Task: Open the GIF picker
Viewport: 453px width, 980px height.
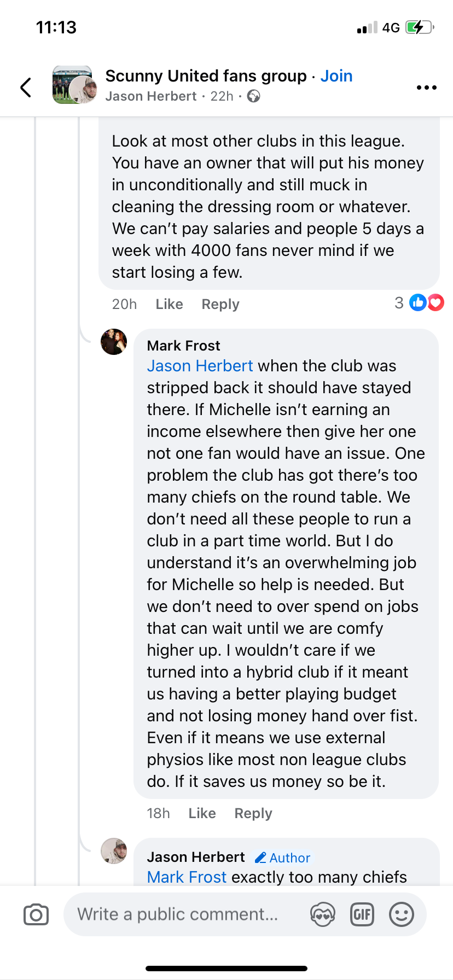Action: pos(362,914)
